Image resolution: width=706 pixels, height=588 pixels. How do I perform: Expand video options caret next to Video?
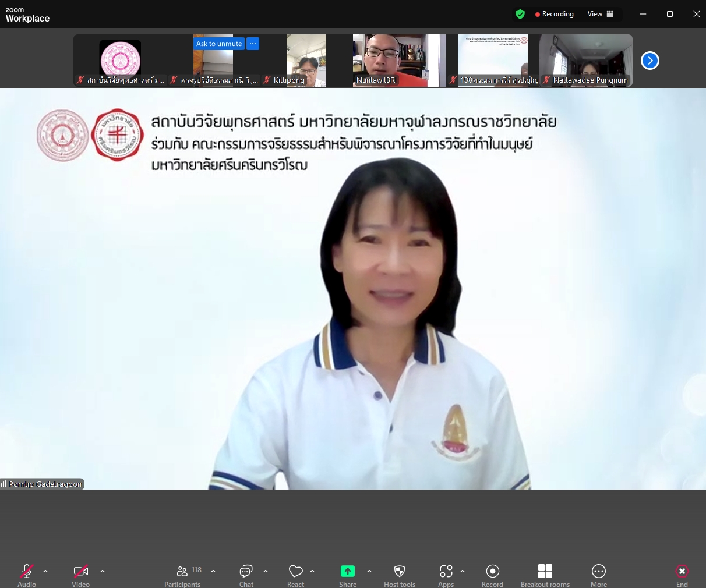point(103,571)
